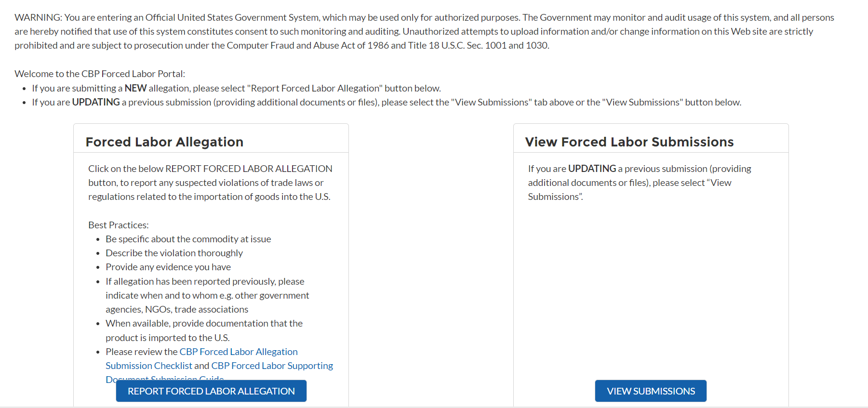Click the 'Provide any evidence you have' bullet

pyautogui.click(x=168, y=267)
